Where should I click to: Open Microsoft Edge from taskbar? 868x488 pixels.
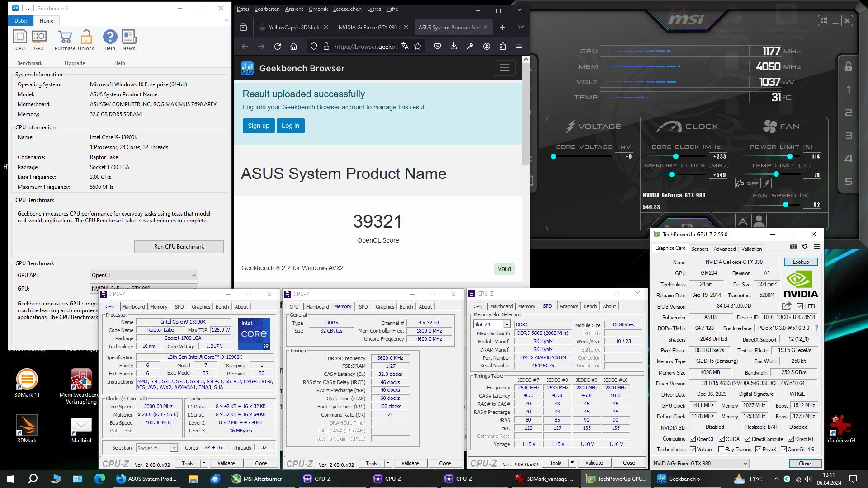[x=99, y=479]
